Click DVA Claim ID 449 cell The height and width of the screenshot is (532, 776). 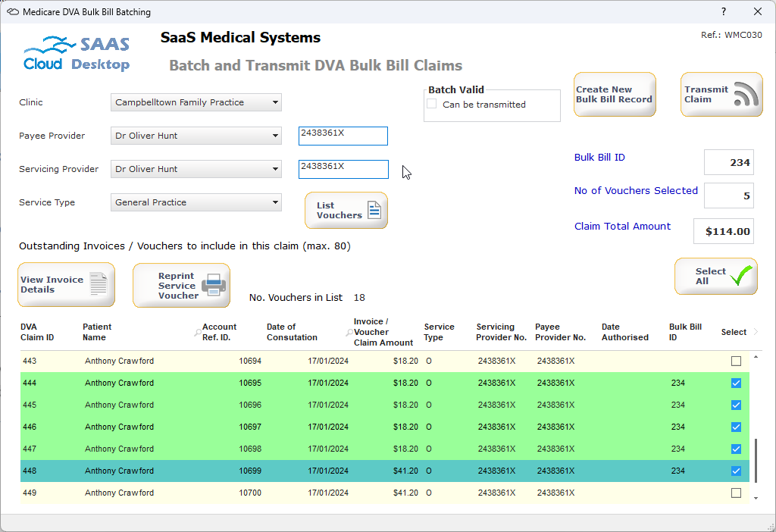[30, 493]
